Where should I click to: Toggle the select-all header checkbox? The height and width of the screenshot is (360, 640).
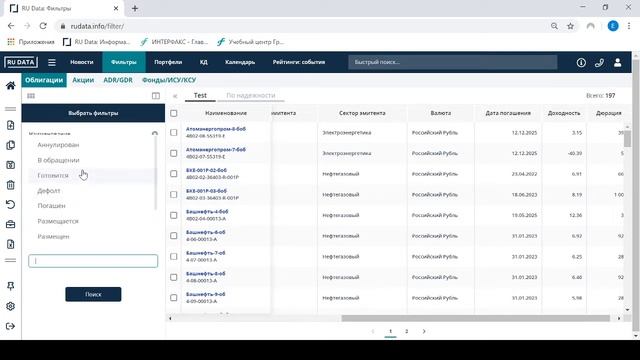point(173,113)
